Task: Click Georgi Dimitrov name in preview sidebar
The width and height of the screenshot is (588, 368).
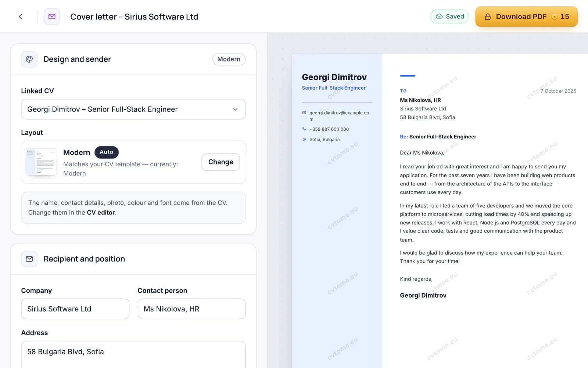Action: tap(334, 77)
